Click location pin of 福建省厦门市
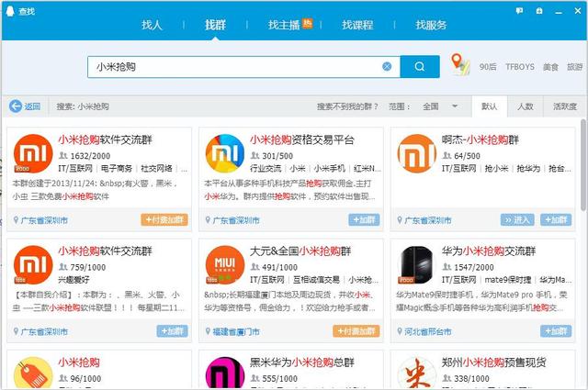588x390 pixels. coord(208,331)
